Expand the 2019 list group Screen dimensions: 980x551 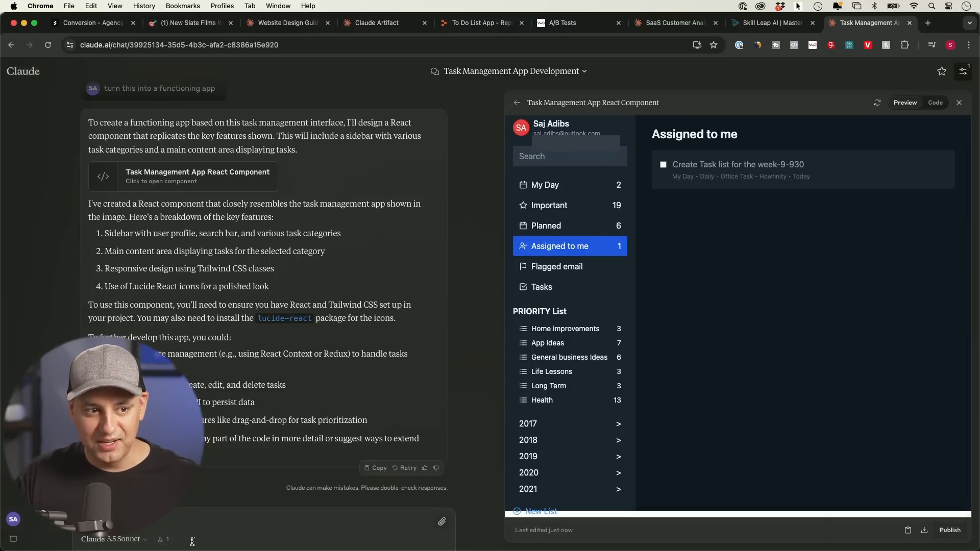(x=570, y=456)
